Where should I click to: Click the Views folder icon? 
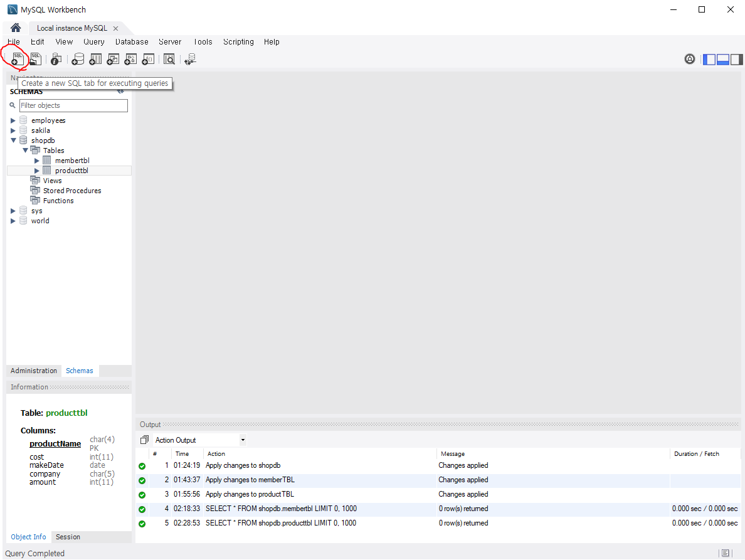(35, 180)
